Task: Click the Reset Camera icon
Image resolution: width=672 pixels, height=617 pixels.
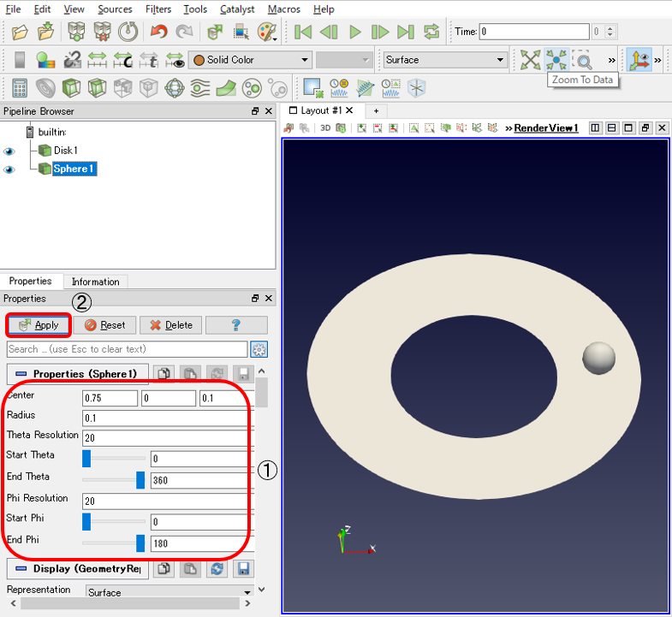Action: point(530,60)
